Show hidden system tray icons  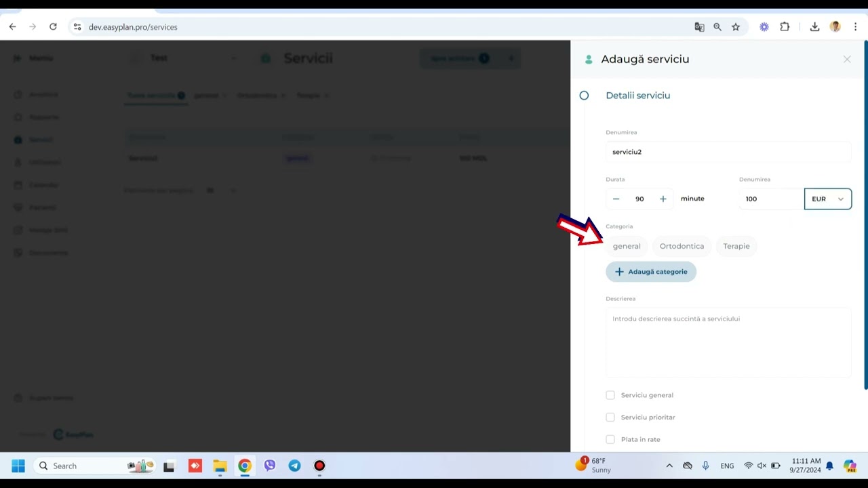point(669,466)
